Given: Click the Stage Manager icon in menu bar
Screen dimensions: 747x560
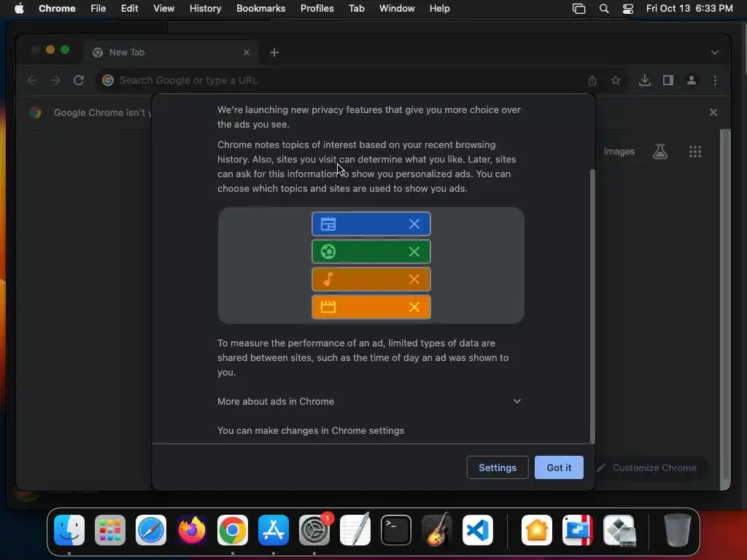Looking at the screenshot, I should click(578, 9).
